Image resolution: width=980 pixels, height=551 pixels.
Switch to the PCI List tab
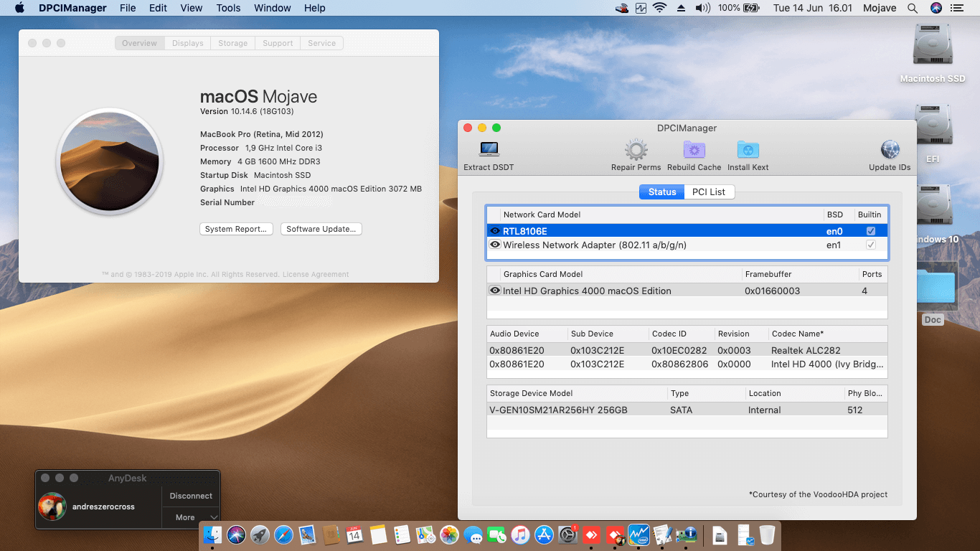click(x=708, y=192)
